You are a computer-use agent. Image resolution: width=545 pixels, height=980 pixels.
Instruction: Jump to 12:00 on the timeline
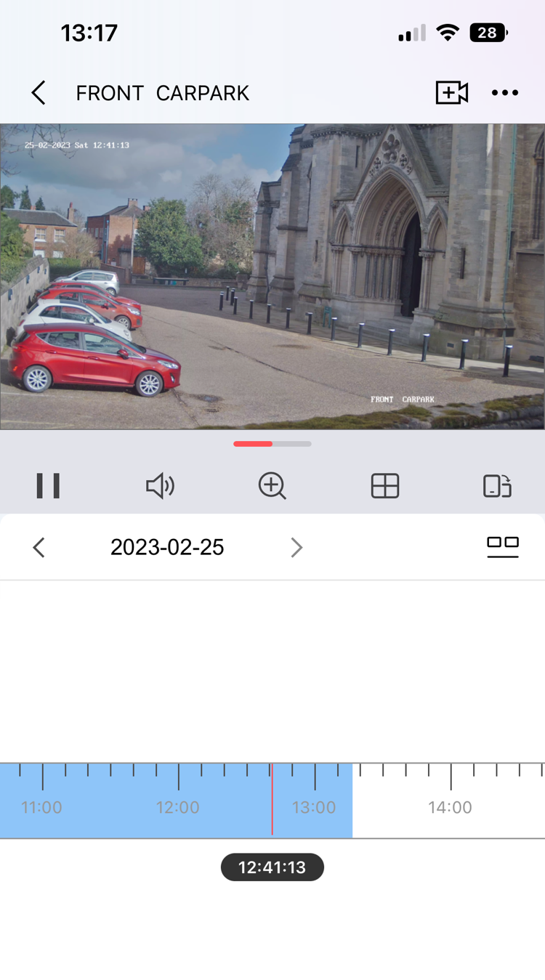(x=178, y=807)
